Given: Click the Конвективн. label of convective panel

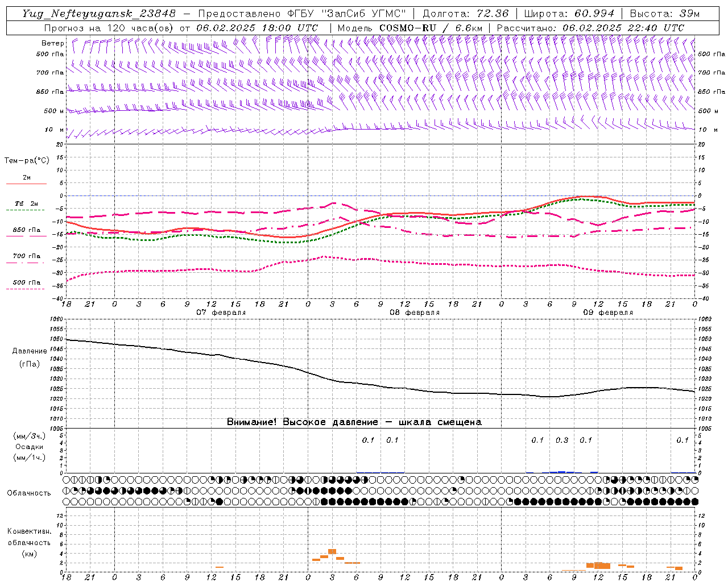Looking at the screenshot, I should (x=30, y=531).
